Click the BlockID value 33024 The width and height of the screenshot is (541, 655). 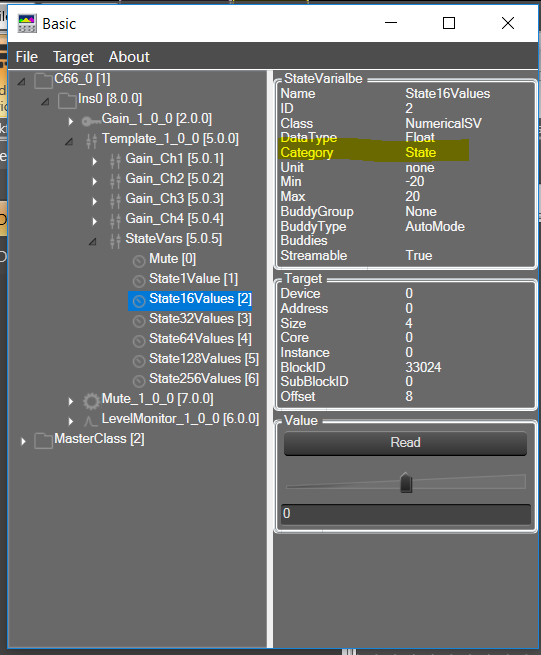[x=423, y=368]
